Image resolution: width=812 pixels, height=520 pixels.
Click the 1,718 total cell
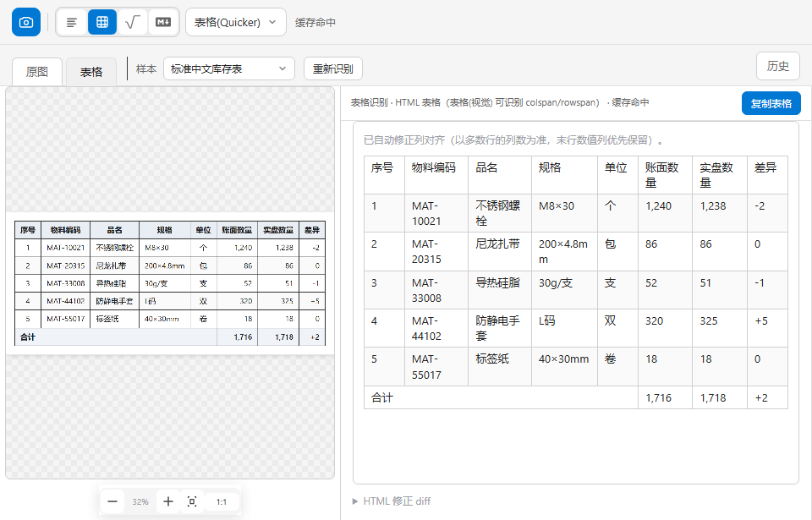pos(720,397)
